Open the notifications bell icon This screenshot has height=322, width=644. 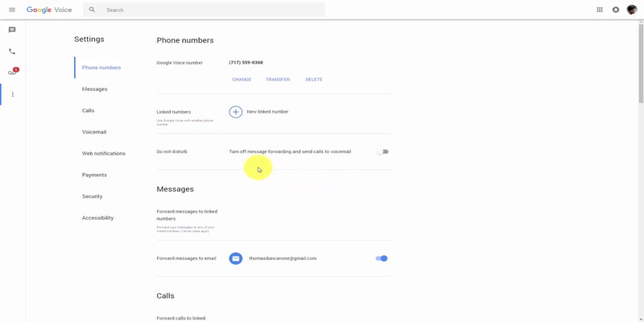pyautogui.click(x=616, y=10)
